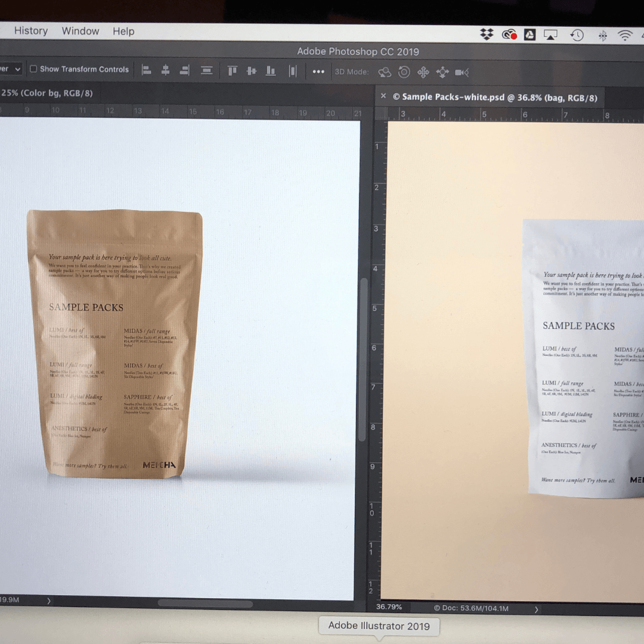Choose the 3D video camera zoom icon
Image resolution: width=644 pixels, height=644 pixels.
click(462, 72)
